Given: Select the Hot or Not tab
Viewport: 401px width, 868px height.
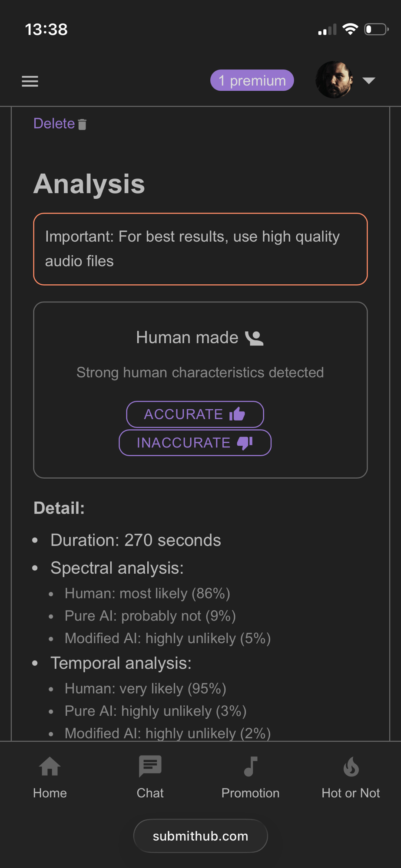Looking at the screenshot, I should point(351,792).
